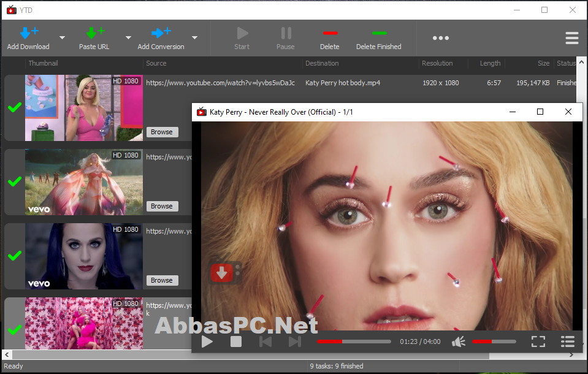The height and width of the screenshot is (374, 588).
Task: Mute the player audio with the speaker icon
Action: point(459,342)
